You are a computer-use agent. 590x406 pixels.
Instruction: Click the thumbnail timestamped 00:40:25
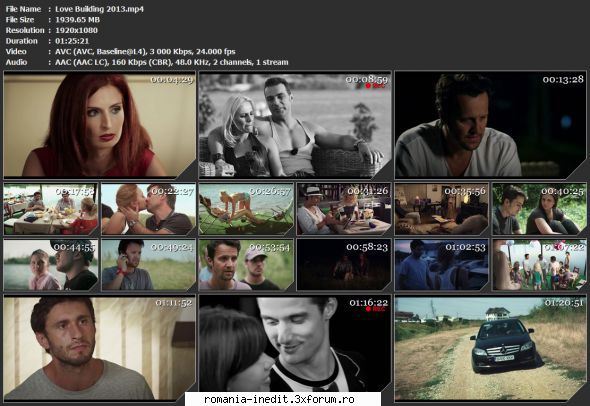pyautogui.click(x=539, y=209)
